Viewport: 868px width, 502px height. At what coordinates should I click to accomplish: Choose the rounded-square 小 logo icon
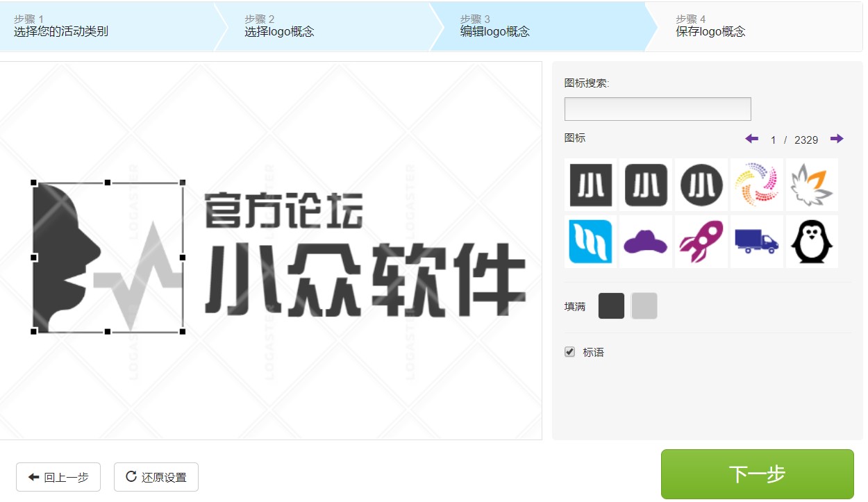pos(646,185)
